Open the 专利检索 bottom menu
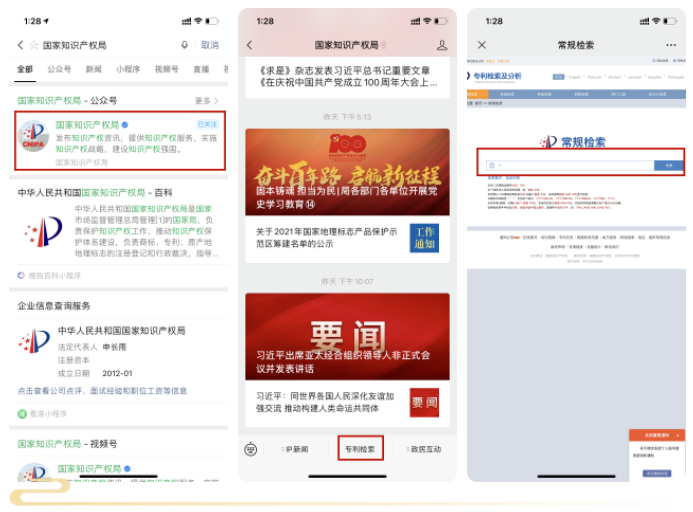Image resolution: width=693 pixels, height=512 pixels. (x=360, y=449)
